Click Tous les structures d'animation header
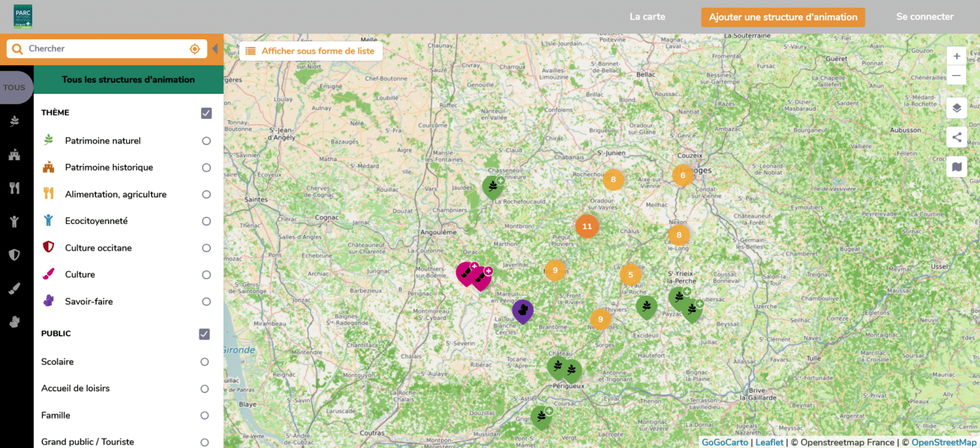This screenshot has height=448, width=980. click(128, 80)
